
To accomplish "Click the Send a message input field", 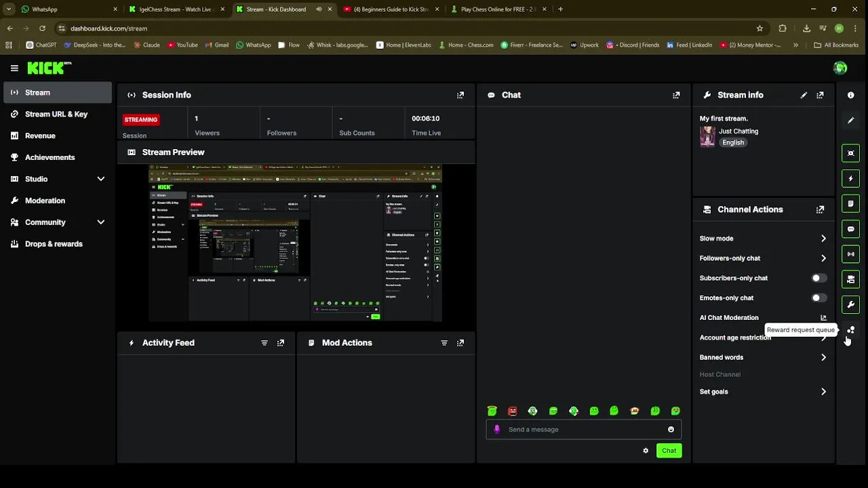I will (x=583, y=429).
